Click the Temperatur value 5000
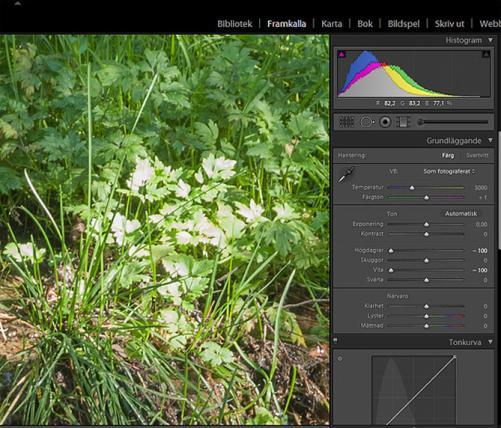Image resolution: width=501 pixels, height=428 pixels. [480, 188]
